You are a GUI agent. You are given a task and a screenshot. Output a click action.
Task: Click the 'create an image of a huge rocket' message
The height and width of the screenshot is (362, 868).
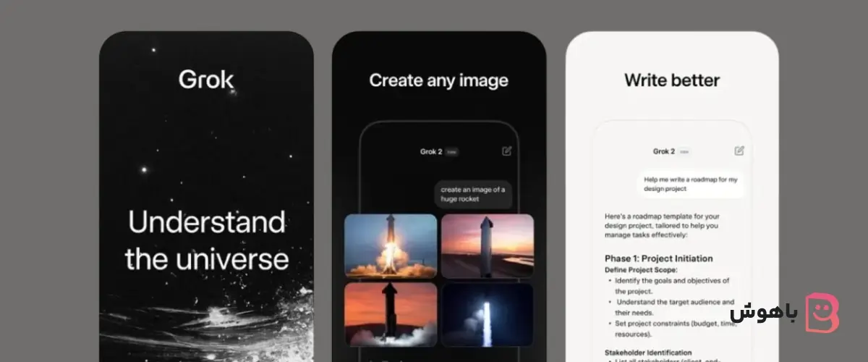pyautogui.click(x=474, y=194)
